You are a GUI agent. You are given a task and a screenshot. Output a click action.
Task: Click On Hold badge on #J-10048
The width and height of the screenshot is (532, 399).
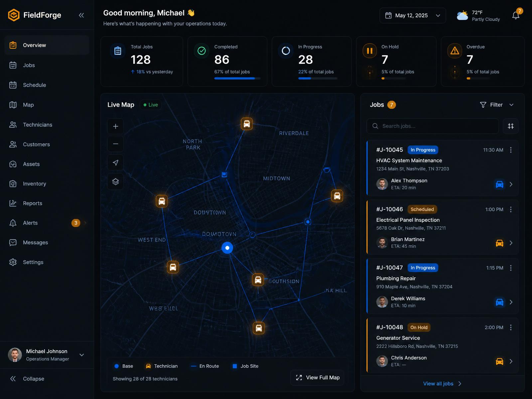(x=419, y=328)
